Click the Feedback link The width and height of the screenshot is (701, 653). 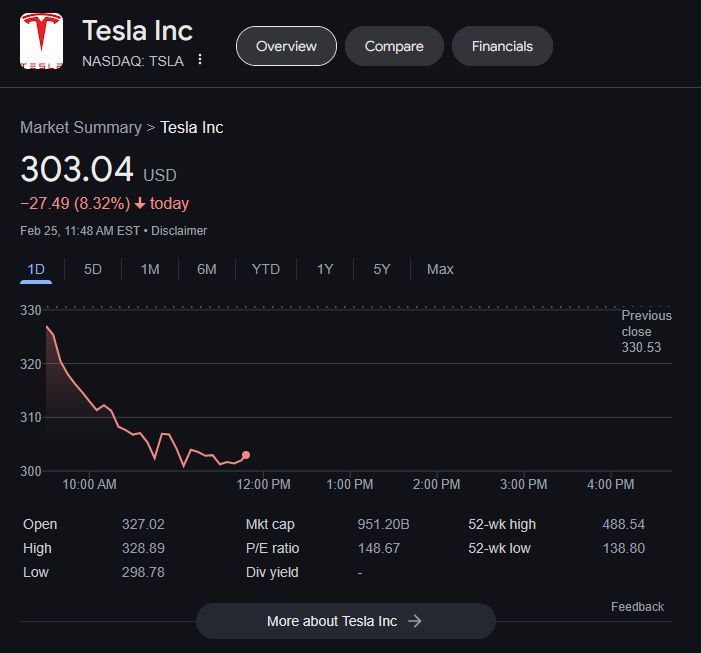pos(637,607)
